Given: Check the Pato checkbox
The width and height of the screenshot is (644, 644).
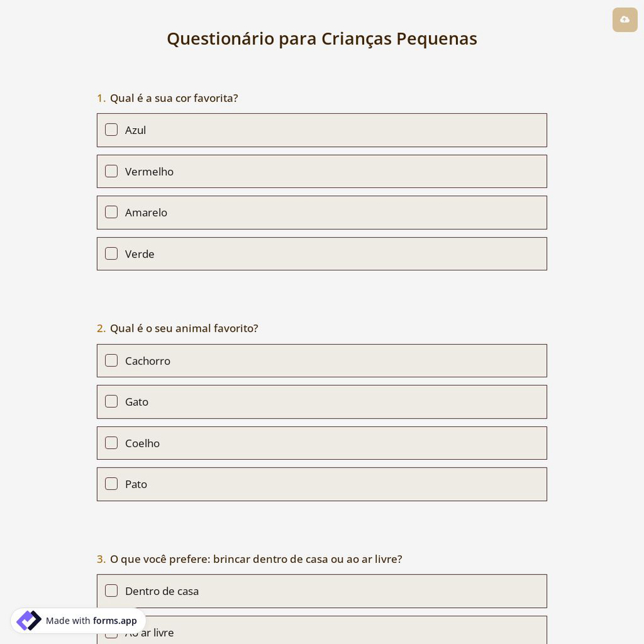Looking at the screenshot, I should pyautogui.click(x=111, y=484).
